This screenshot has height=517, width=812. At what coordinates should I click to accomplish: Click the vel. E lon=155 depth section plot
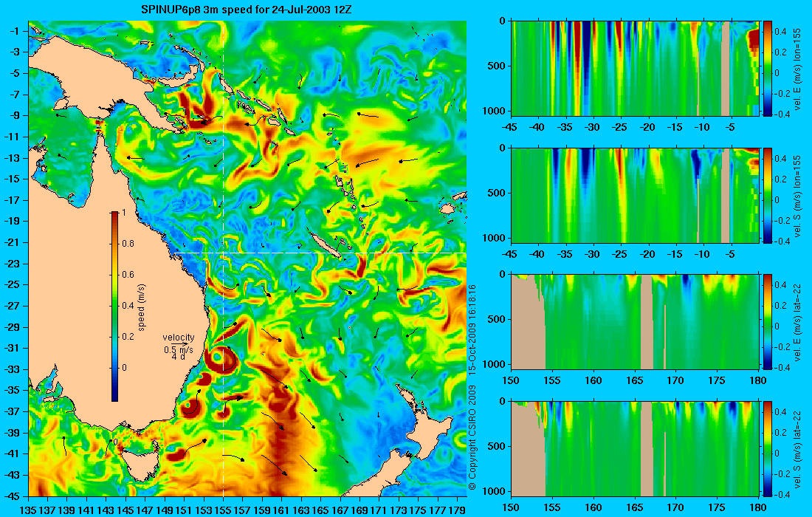635,68
